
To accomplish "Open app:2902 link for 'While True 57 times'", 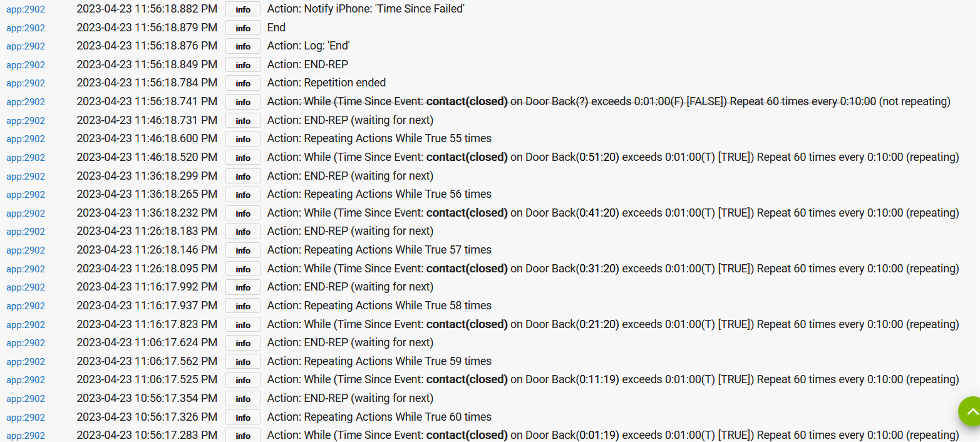I will pyautogui.click(x=26, y=250).
